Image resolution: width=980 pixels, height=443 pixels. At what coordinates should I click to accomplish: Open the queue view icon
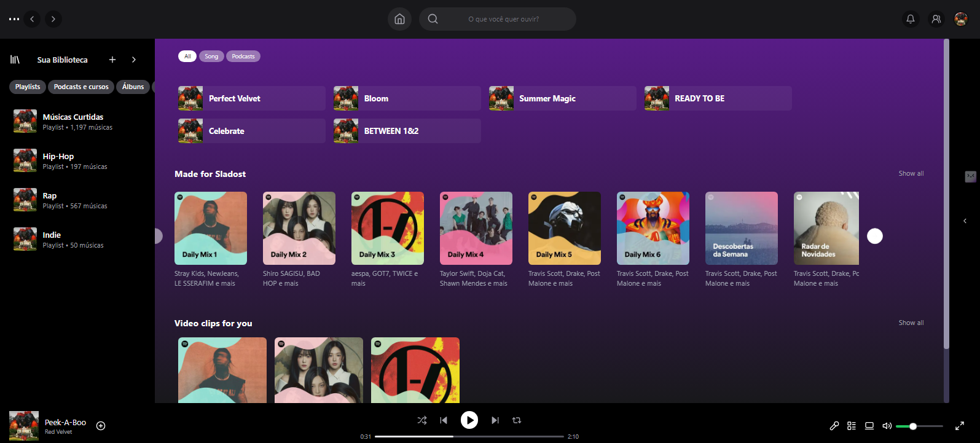pos(852,426)
